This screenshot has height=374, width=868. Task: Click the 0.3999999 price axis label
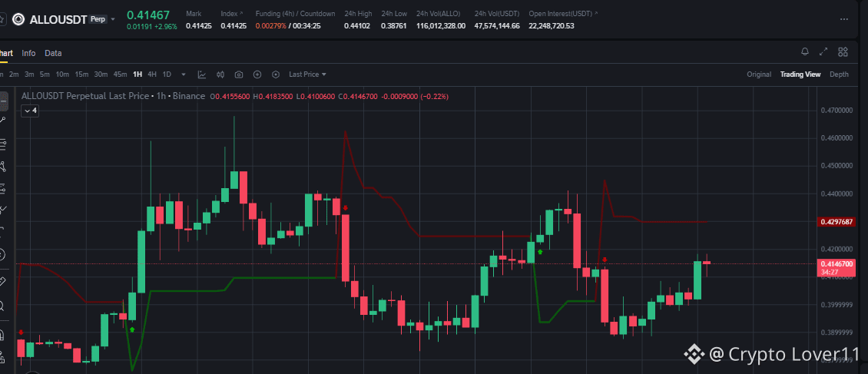[836, 305]
